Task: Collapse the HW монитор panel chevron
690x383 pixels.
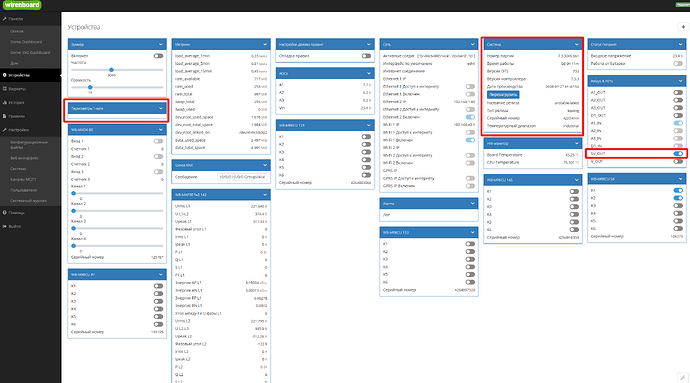Action: click(576, 144)
